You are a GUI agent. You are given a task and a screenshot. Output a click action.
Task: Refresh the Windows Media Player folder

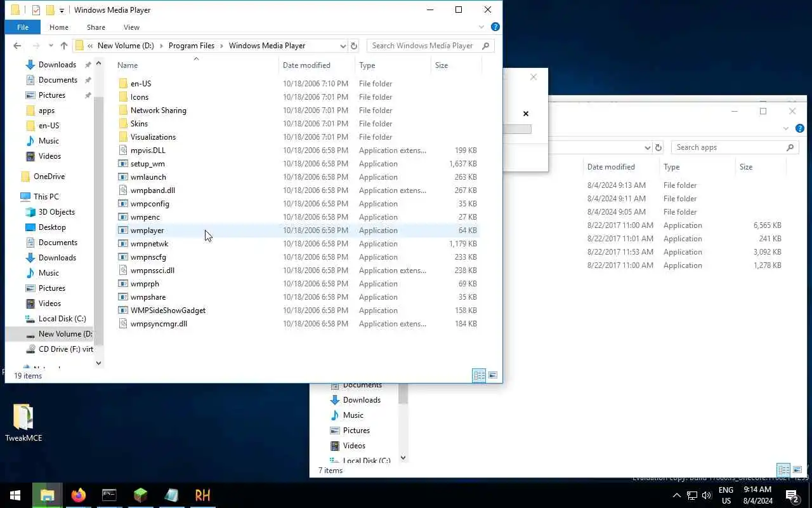(x=354, y=46)
